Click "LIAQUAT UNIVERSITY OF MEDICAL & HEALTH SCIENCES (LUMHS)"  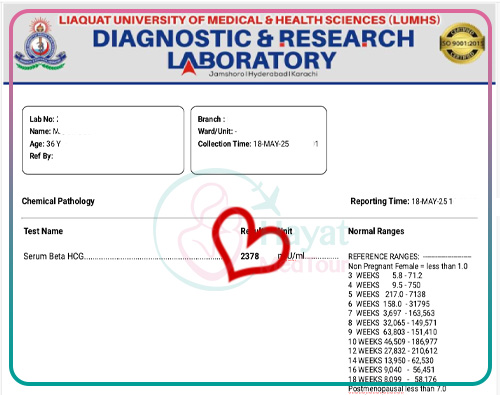coord(249,20)
